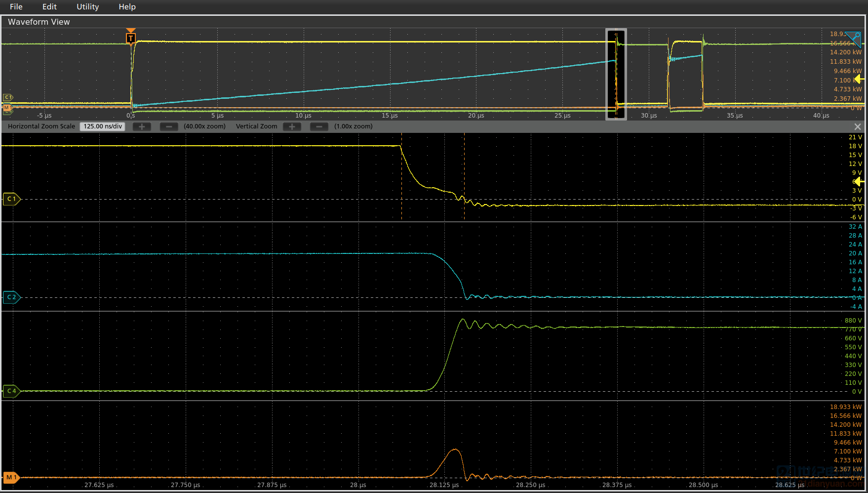The image size is (868, 493).
Task: Click the (40.00x zoom) readout
Action: click(x=204, y=126)
